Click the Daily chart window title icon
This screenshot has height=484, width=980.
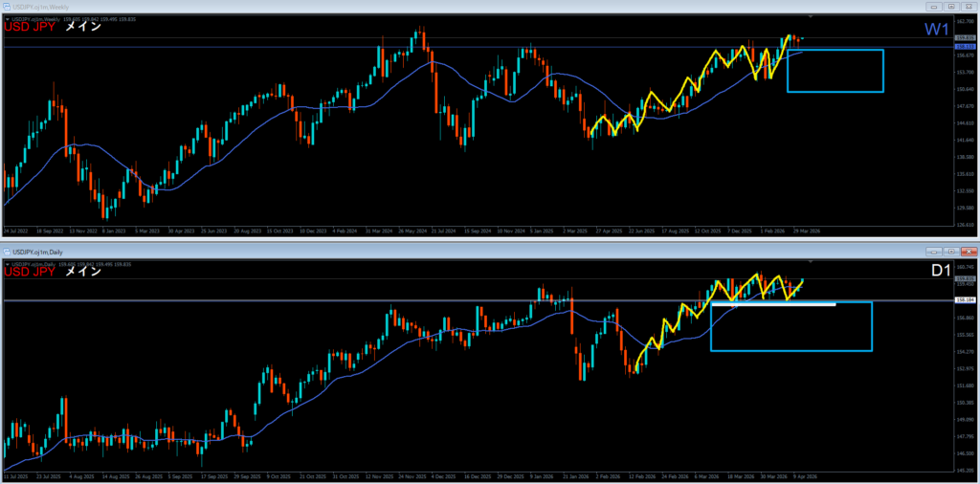(x=6, y=251)
